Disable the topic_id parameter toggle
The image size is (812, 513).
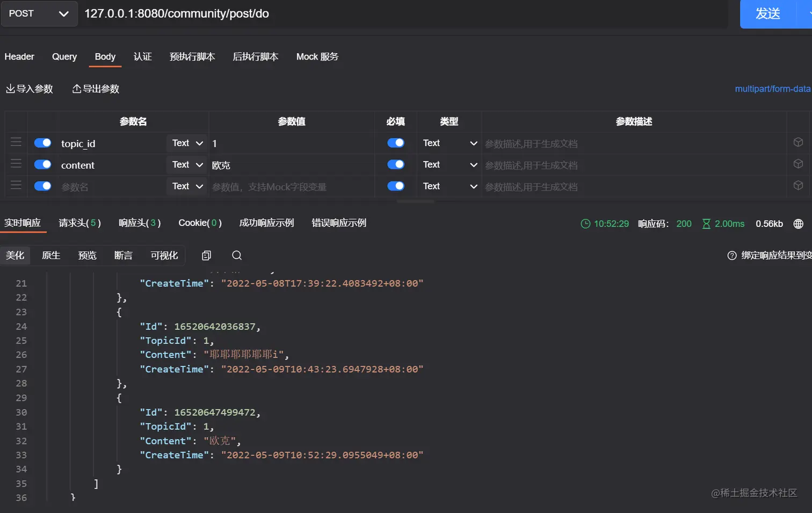(x=42, y=143)
